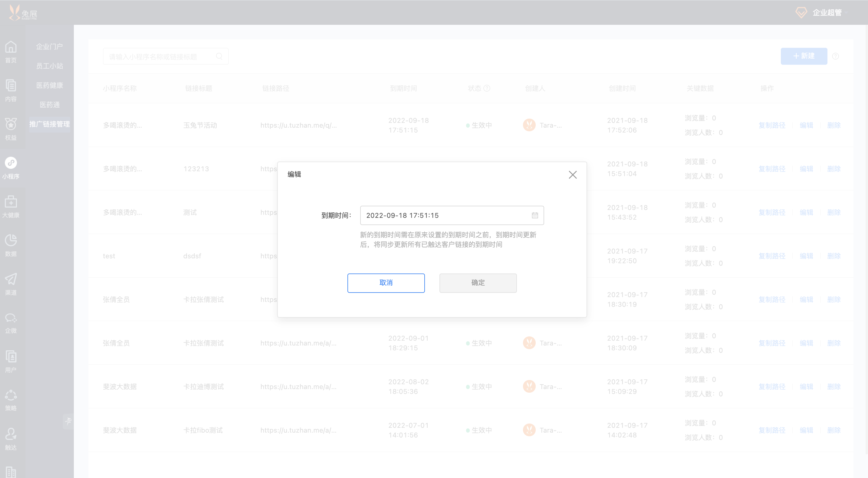This screenshot has height=478, width=868.
Task: Click 取消 in the edit dialog
Action: (386, 283)
